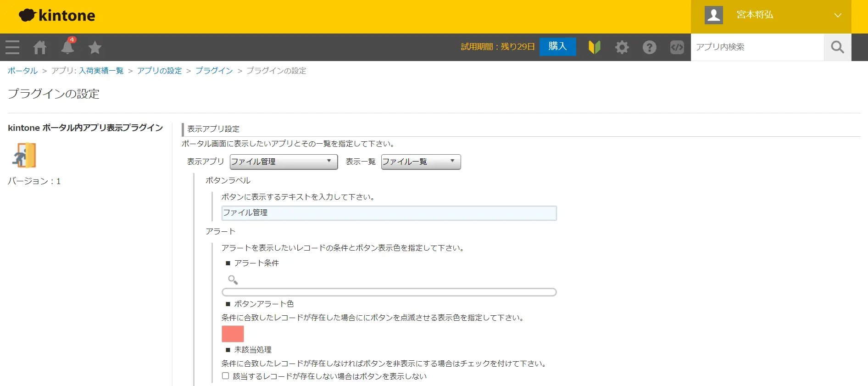The height and width of the screenshot is (386, 868).
Task: Click the user avatar icon
Action: pos(714,15)
